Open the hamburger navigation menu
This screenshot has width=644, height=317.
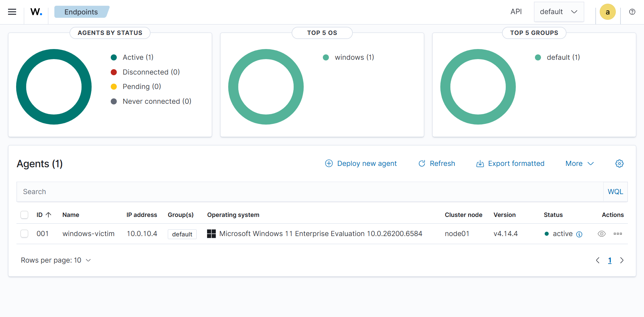click(x=12, y=12)
